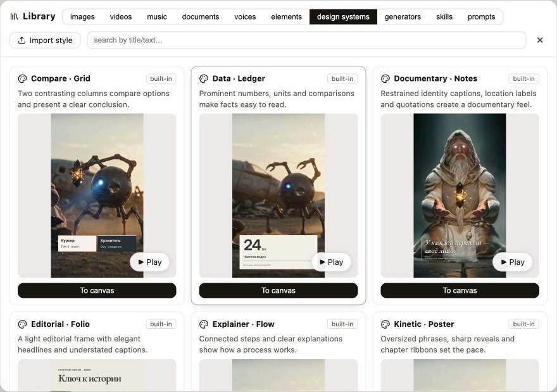557x392 pixels.
Task: Send Data · Ledger to canvas
Action: [x=278, y=291]
